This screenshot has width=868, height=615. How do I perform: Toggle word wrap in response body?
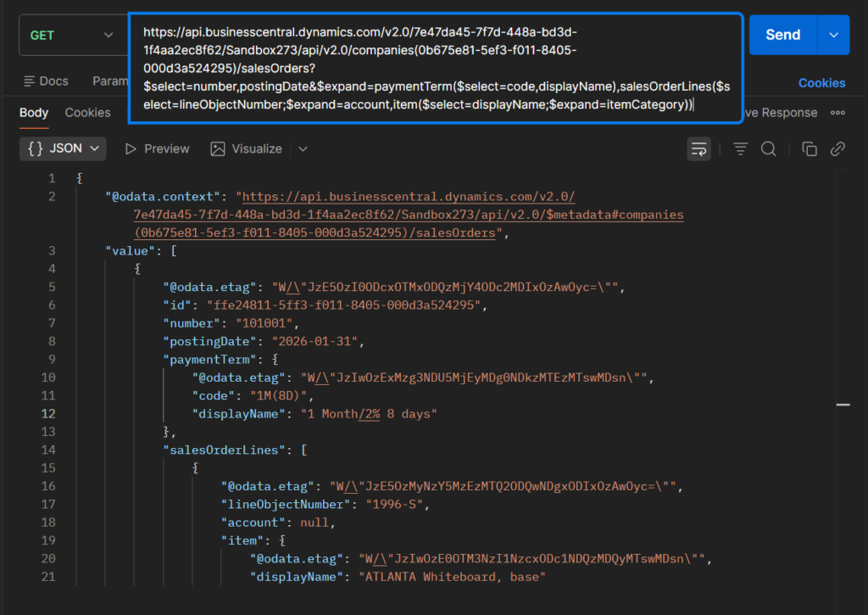(x=699, y=148)
